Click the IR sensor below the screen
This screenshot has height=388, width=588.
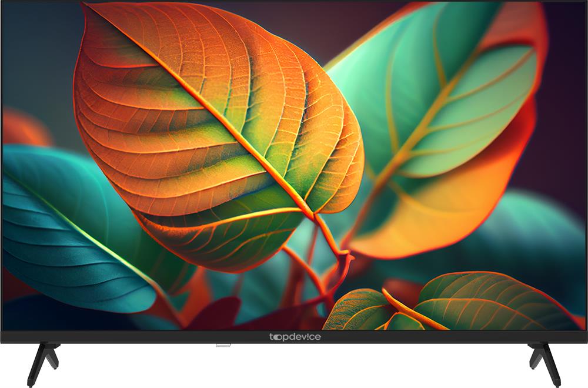coord(223,345)
